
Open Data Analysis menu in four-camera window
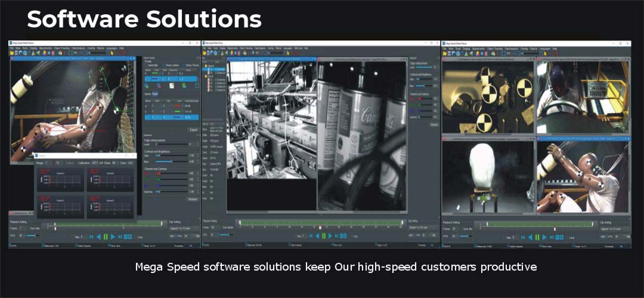512,48
